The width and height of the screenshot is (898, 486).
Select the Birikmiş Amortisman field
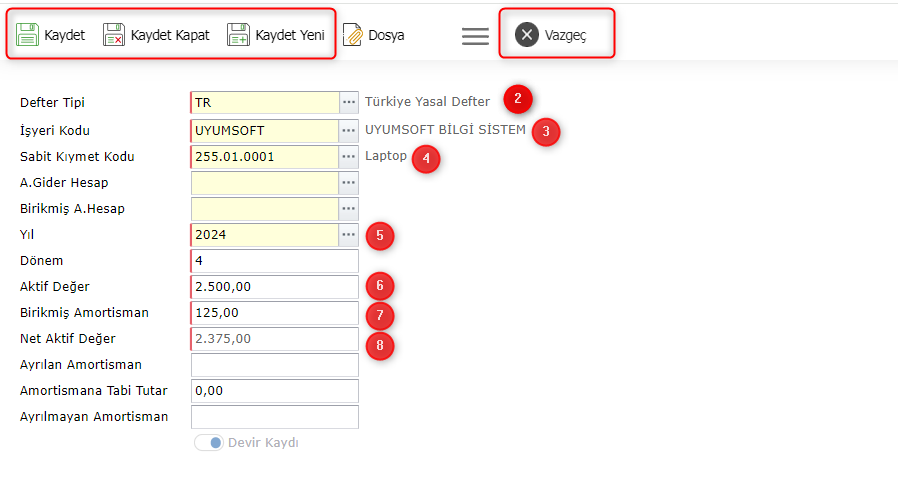pyautogui.click(x=274, y=313)
